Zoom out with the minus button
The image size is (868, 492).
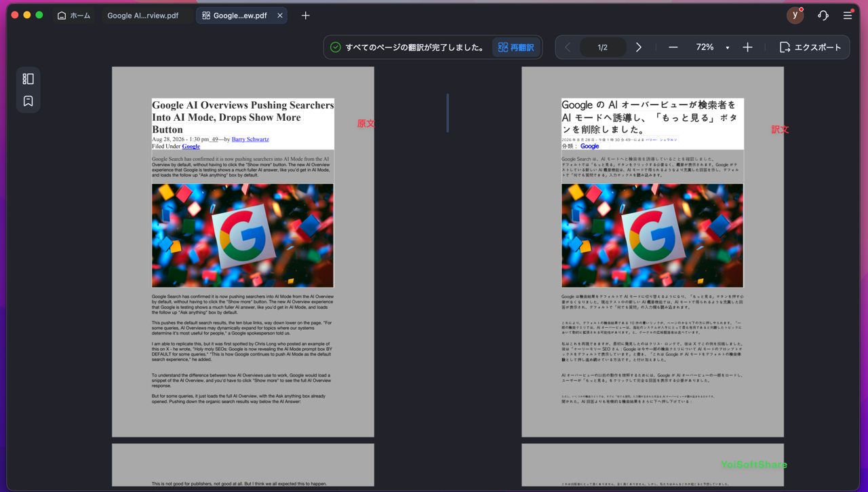(673, 48)
